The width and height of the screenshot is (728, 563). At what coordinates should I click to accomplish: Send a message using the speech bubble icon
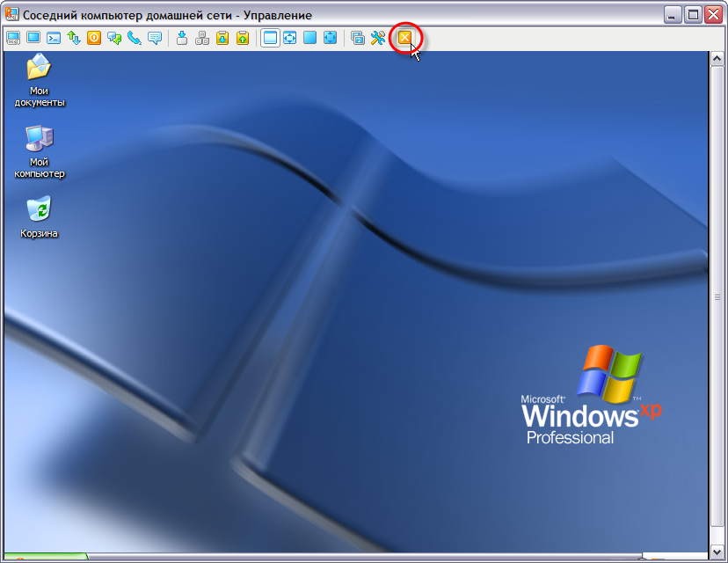pos(155,38)
